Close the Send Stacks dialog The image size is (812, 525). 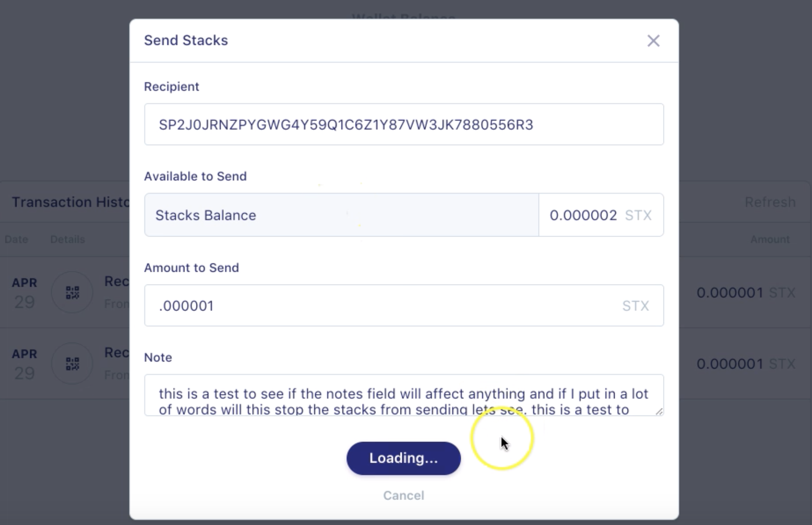[x=653, y=41]
